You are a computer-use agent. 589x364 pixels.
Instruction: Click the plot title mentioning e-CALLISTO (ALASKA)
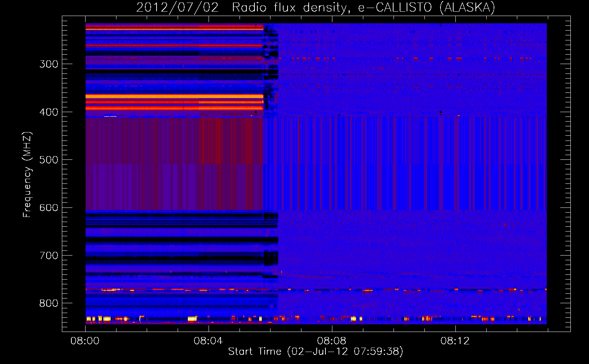click(316, 7)
